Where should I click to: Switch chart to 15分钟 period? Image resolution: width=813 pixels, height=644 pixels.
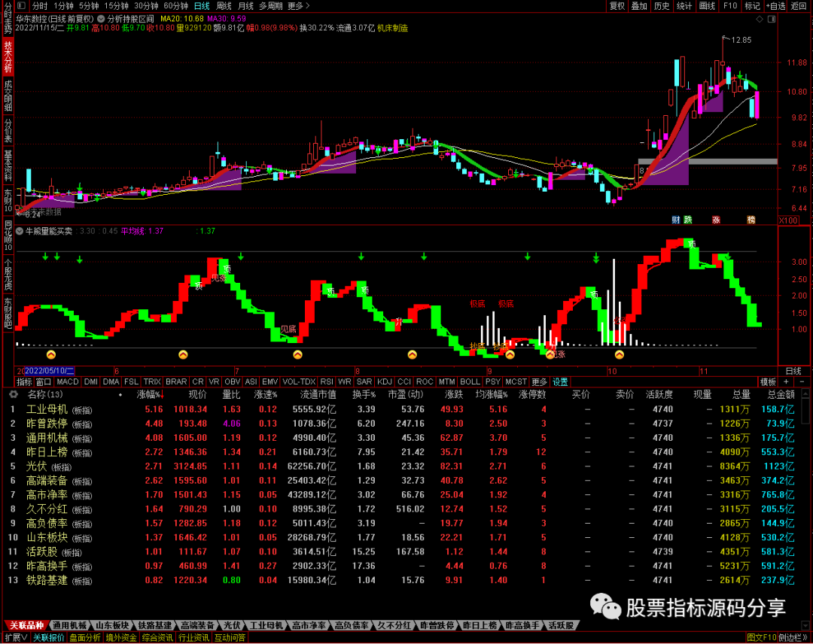[x=116, y=6]
